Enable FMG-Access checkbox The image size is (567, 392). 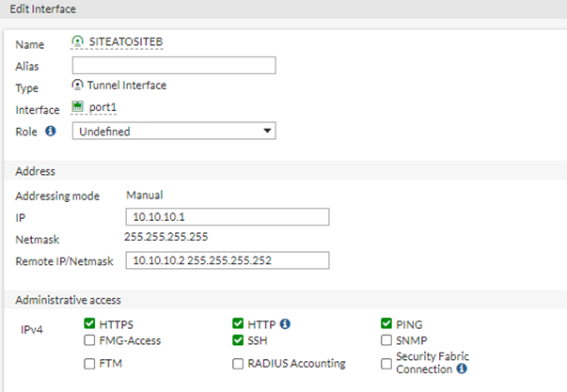90,339
